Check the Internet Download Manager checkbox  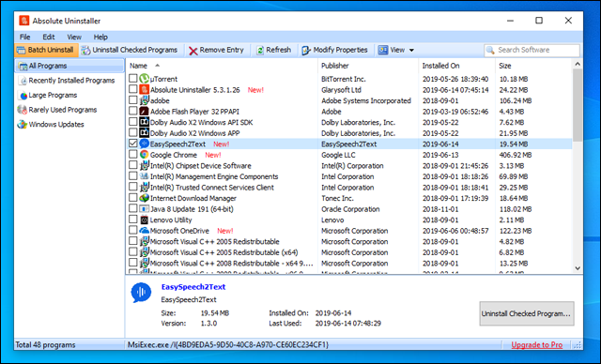[133, 198]
